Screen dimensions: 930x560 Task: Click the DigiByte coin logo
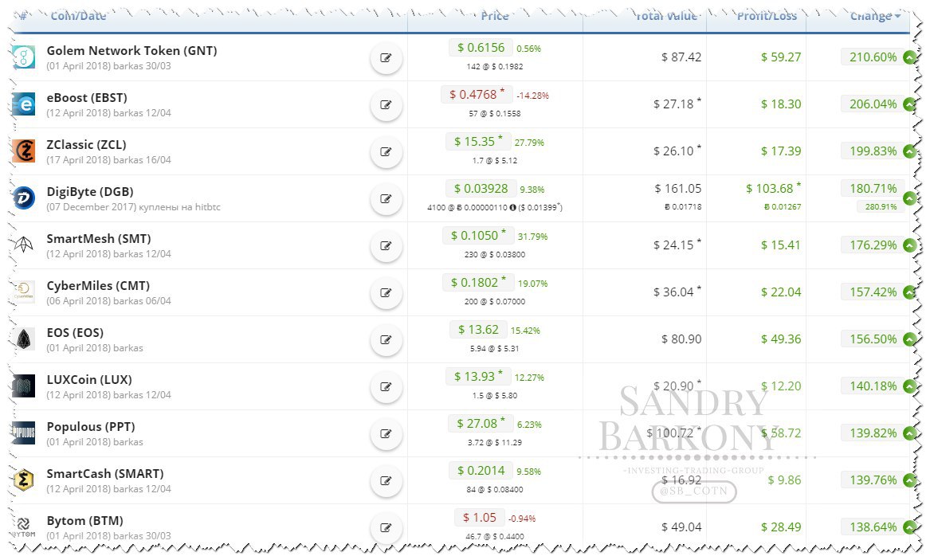click(24, 198)
